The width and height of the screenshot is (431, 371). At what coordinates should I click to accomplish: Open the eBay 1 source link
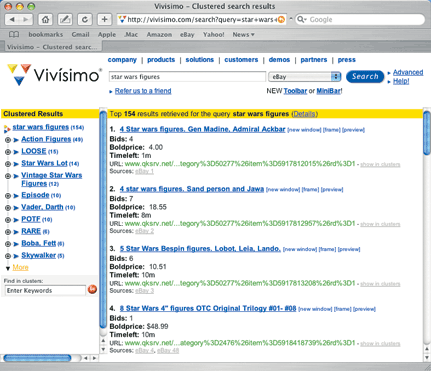[144, 171]
